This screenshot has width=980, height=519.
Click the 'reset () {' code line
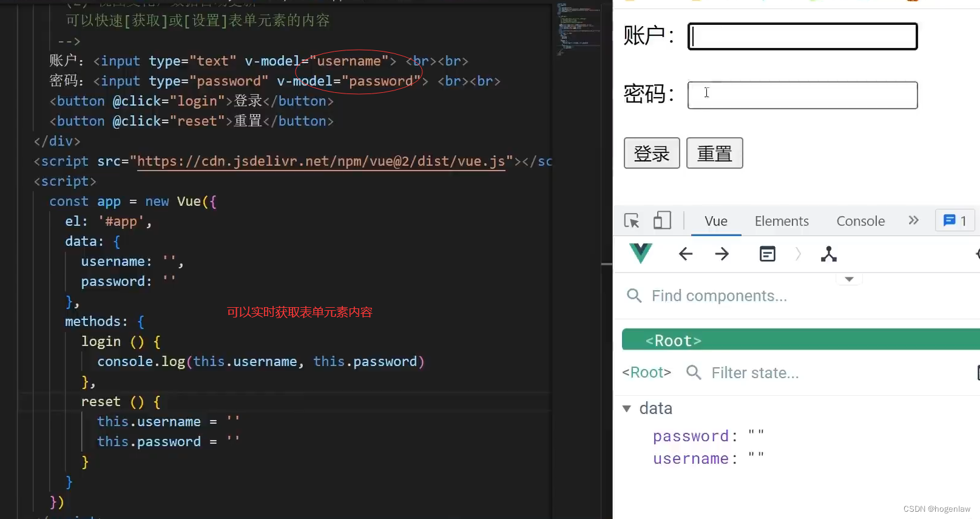(121, 402)
